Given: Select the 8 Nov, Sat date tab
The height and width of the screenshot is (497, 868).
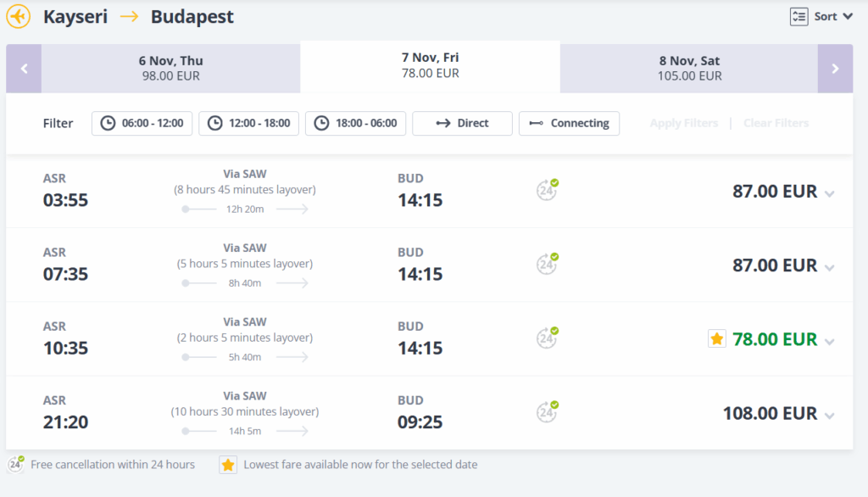Looking at the screenshot, I should (x=689, y=69).
